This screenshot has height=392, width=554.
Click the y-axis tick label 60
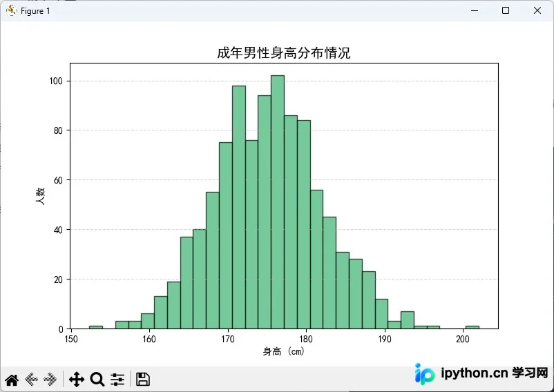(x=58, y=180)
